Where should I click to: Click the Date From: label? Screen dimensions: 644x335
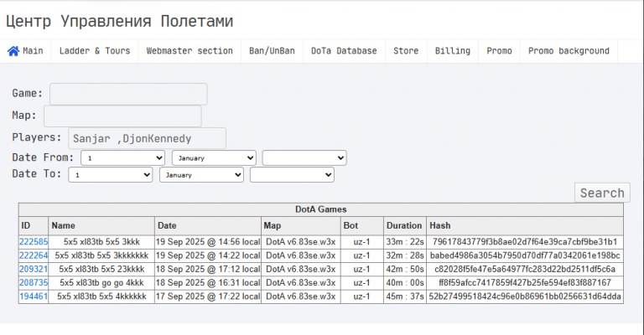click(43, 157)
